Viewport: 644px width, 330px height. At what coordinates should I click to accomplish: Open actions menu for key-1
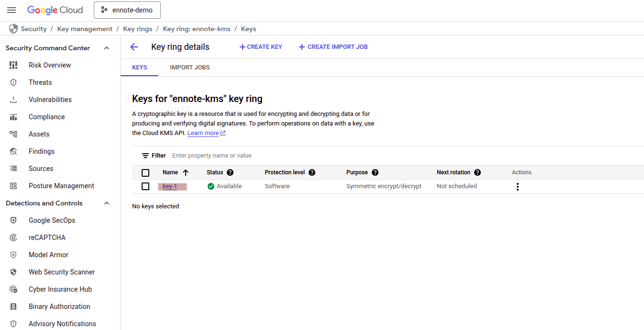click(517, 187)
